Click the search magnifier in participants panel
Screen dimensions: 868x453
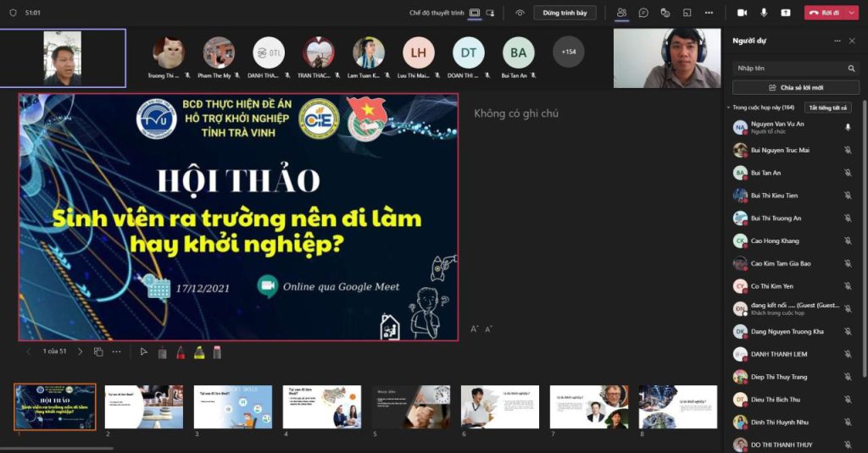coord(851,68)
